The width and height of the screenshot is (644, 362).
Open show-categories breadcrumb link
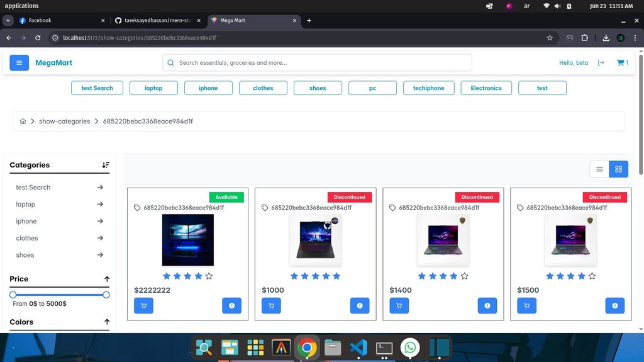coord(64,122)
